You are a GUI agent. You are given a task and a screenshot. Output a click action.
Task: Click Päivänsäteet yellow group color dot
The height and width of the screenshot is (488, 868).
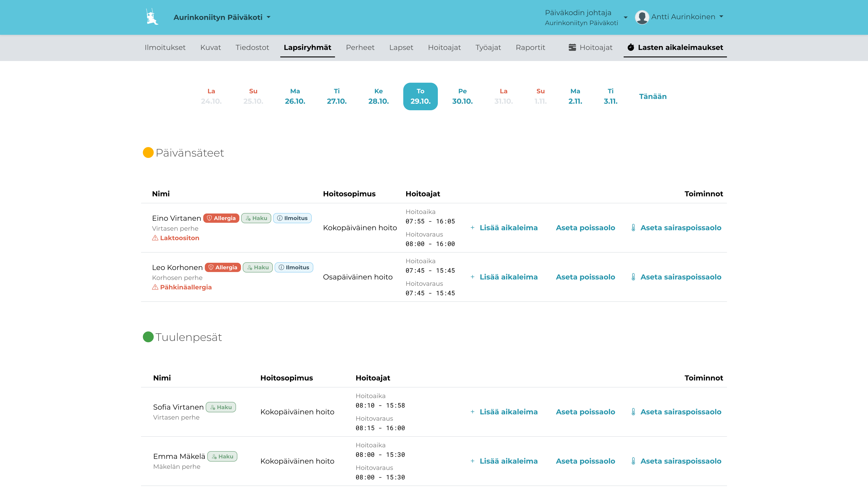148,152
